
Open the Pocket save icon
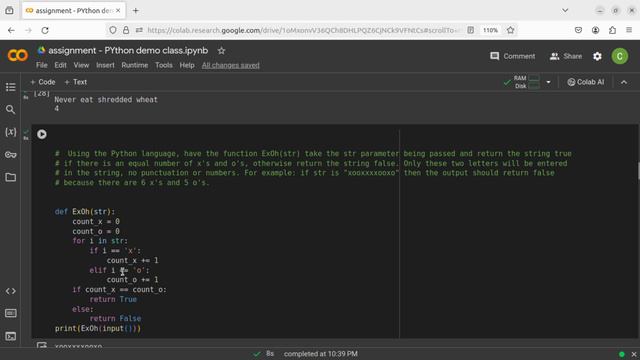click(578, 30)
